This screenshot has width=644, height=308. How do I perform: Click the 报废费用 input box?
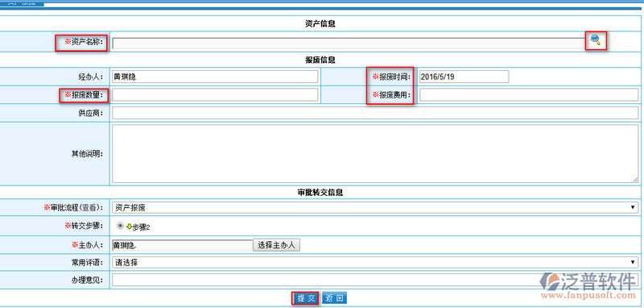[x=529, y=95]
